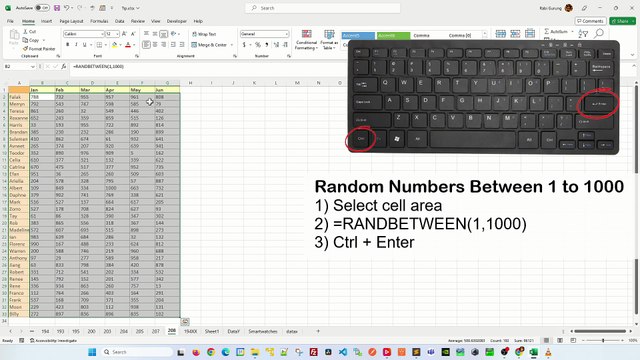Open Format as Table dropdown

(329, 40)
